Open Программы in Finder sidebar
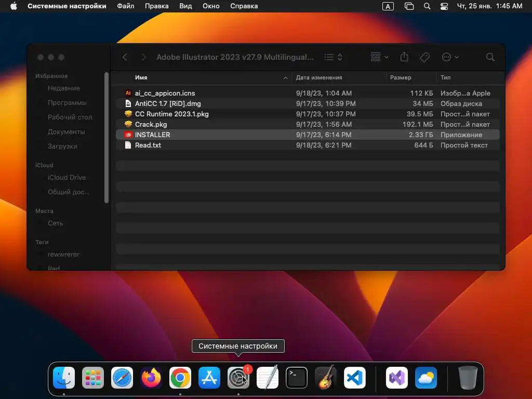Screen dimensions: 532x399 tap(67, 103)
